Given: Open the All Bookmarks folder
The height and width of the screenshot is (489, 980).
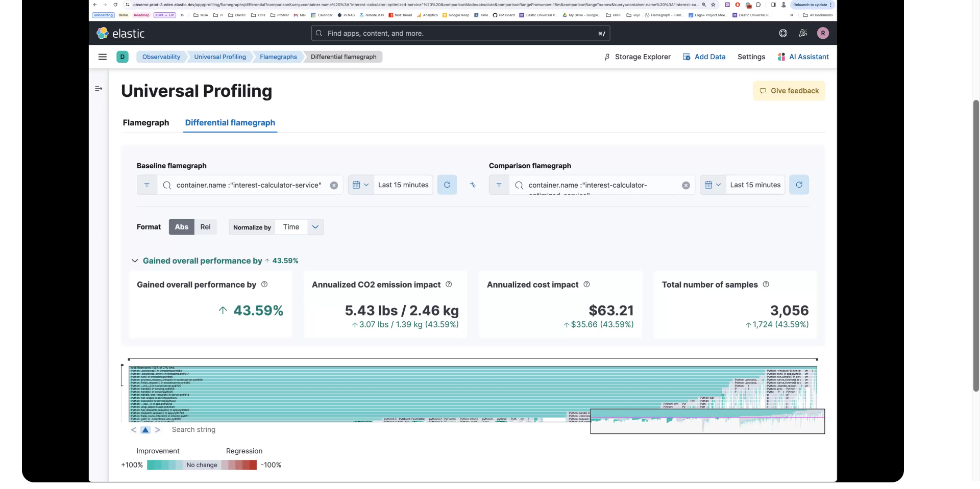Looking at the screenshot, I should pyautogui.click(x=818, y=15).
